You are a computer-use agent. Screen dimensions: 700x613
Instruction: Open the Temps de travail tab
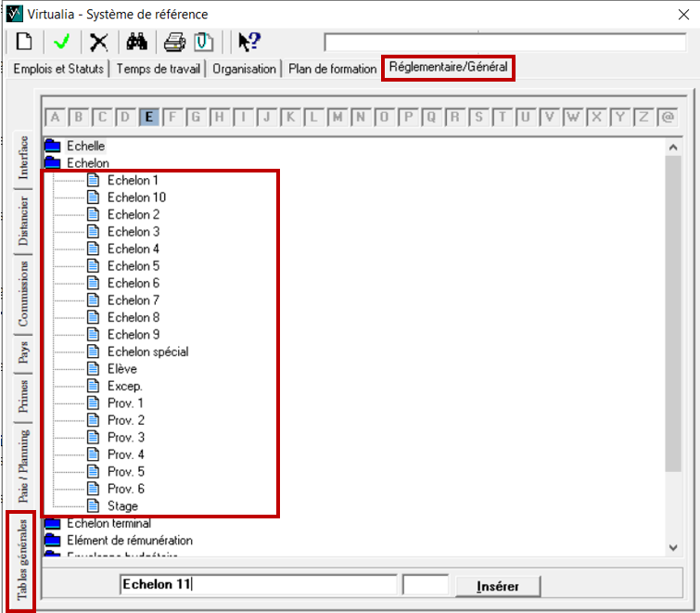(x=159, y=69)
